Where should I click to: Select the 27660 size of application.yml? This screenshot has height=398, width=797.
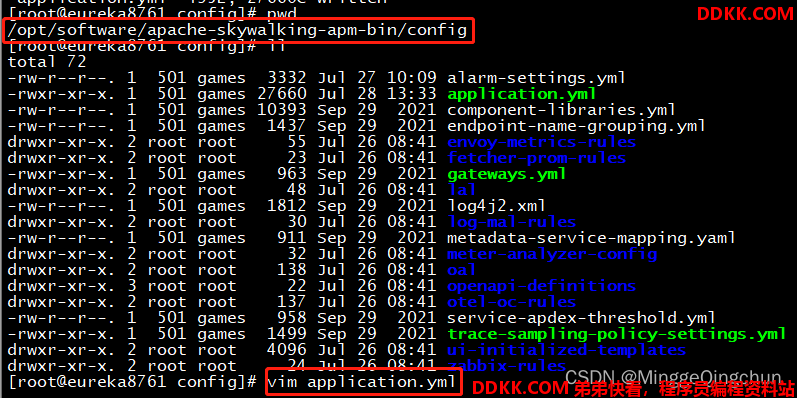(282, 94)
